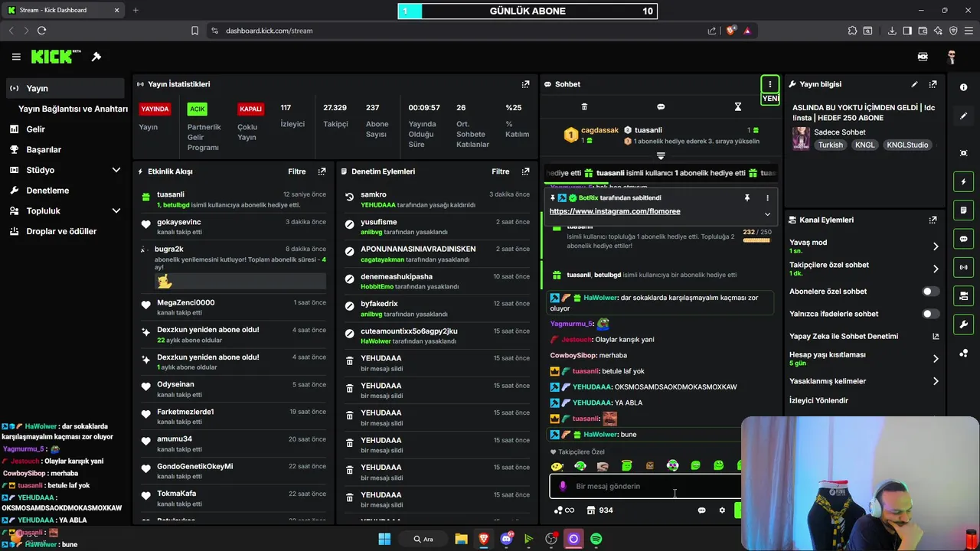980x551 pixels.
Task: Expand the leaderboard under cagdassak
Action: click(x=661, y=155)
